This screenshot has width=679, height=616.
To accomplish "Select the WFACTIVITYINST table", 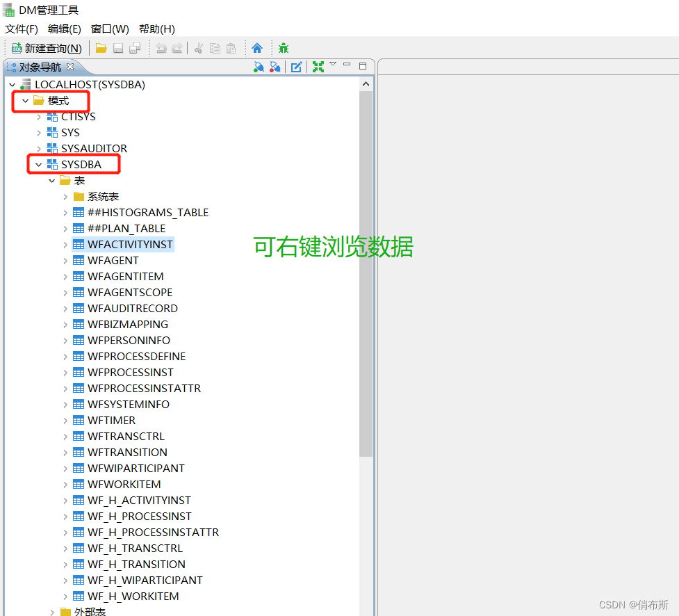I will (x=130, y=245).
